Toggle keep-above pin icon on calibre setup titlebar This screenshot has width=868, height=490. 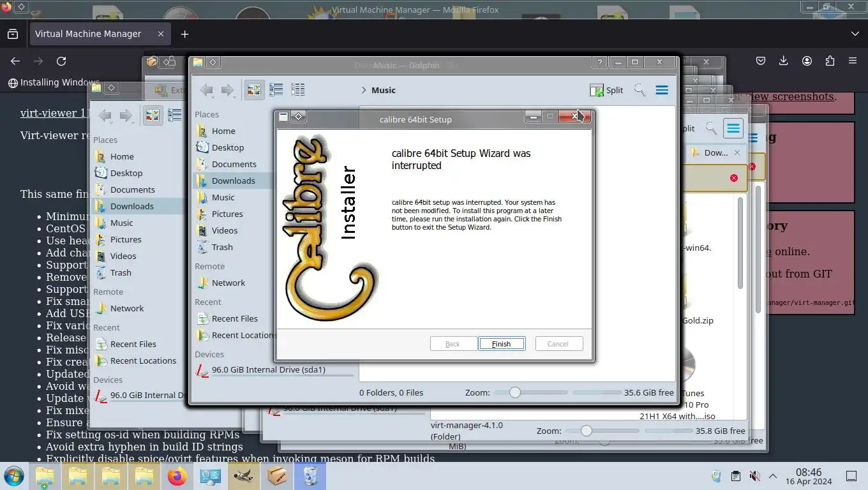(x=299, y=116)
